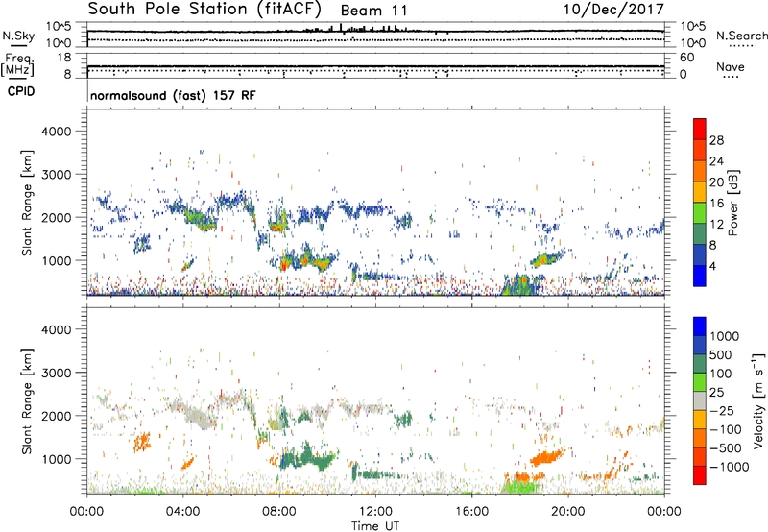Click the gray -25 to 25 velocity swatch
This screenshot has width=768, height=532.
pyautogui.click(x=700, y=401)
